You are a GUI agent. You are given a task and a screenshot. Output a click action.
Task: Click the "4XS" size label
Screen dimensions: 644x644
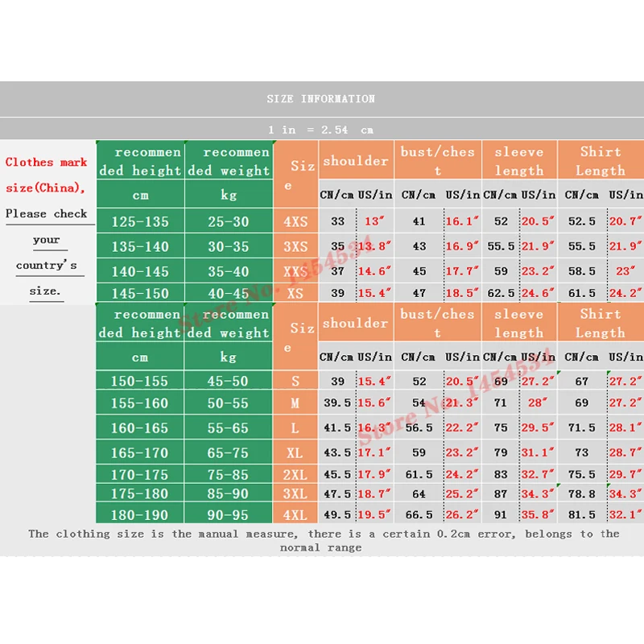295,221
